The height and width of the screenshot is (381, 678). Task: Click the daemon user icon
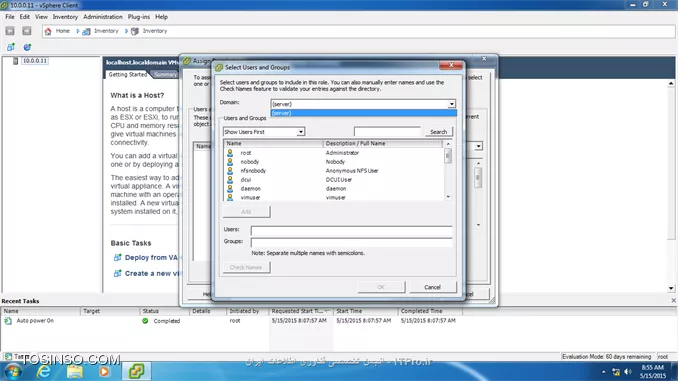pos(230,189)
